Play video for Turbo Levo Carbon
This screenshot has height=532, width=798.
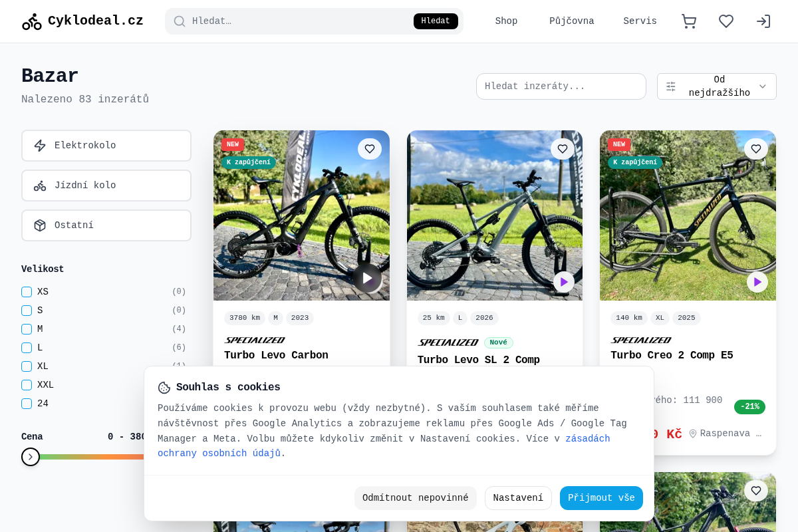[x=367, y=278]
